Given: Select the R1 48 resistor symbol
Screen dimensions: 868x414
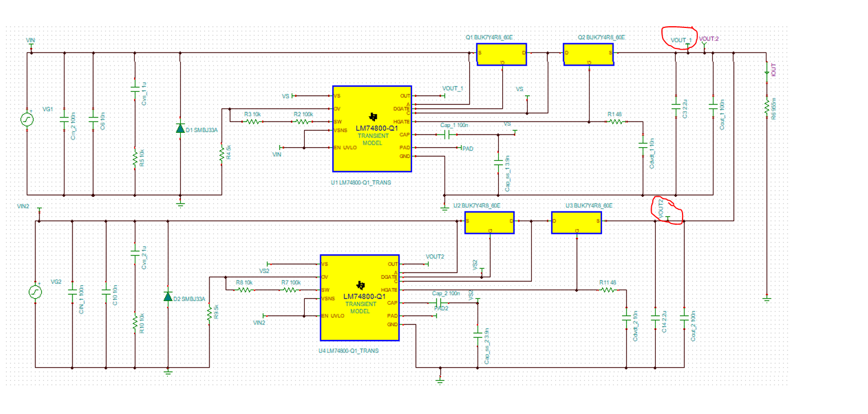Looking at the screenshot, I should (616, 121).
